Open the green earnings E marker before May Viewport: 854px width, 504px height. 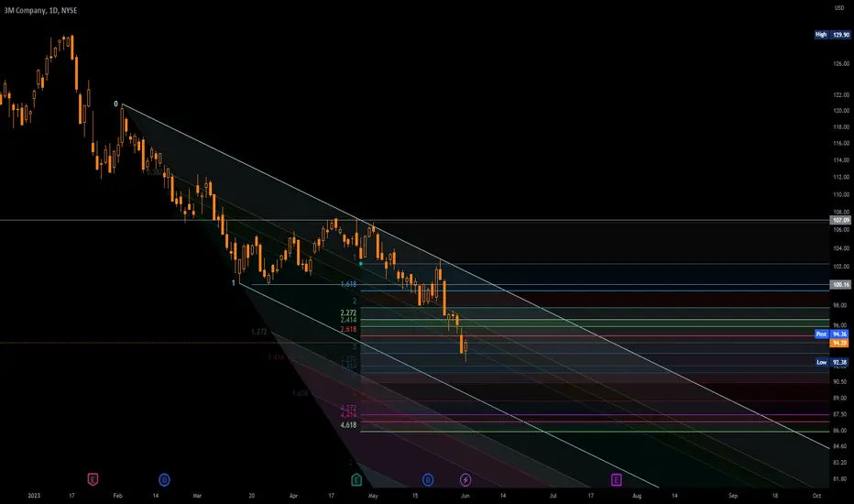(356, 480)
